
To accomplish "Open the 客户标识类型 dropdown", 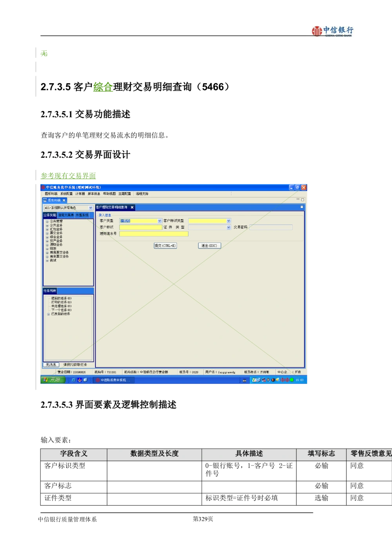I will [x=229, y=221].
